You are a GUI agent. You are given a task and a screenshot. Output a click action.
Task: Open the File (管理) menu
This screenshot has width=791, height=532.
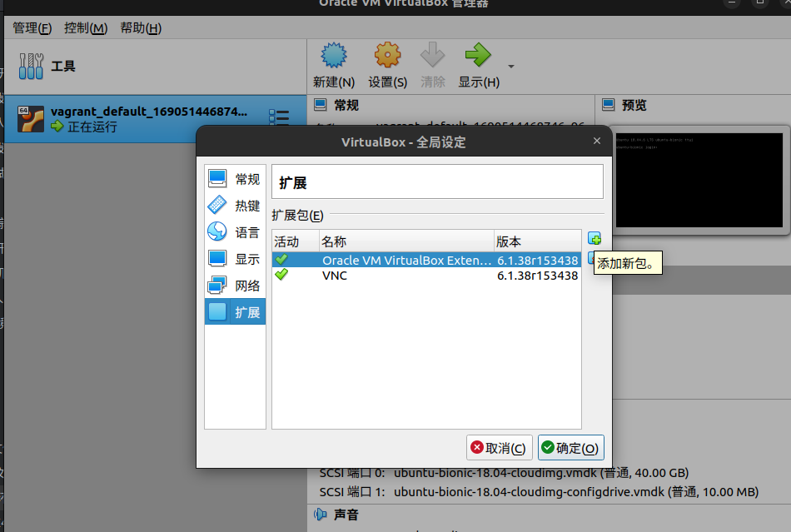pos(32,28)
